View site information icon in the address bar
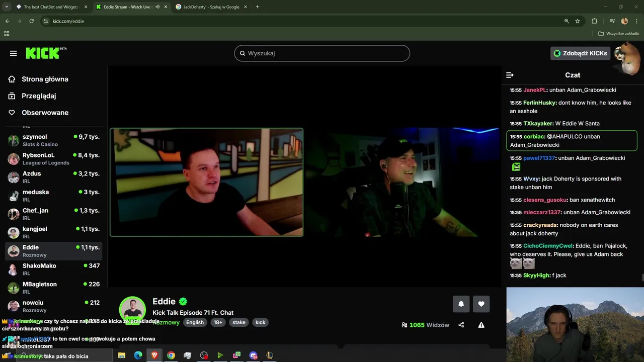This screenshot has width=644, height=362. click(46, 21)
